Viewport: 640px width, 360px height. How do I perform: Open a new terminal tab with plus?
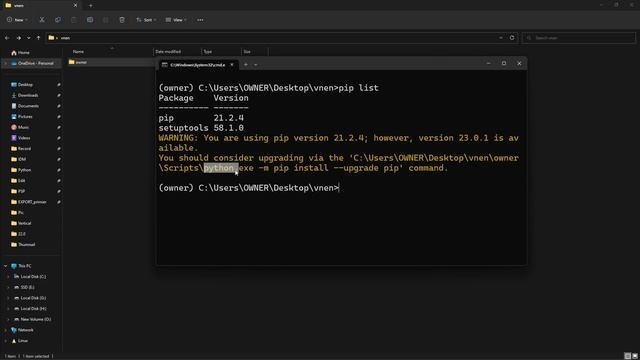246,64
